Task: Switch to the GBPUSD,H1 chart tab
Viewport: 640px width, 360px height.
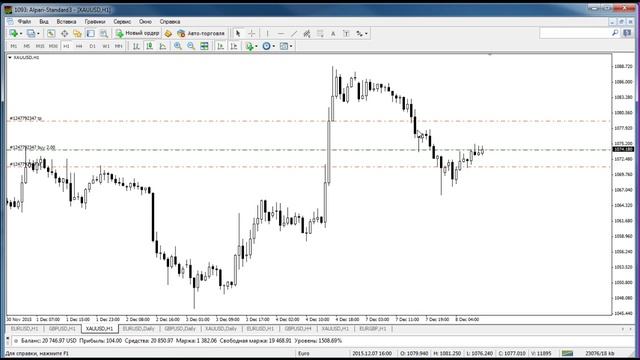Action: point(62,329)
